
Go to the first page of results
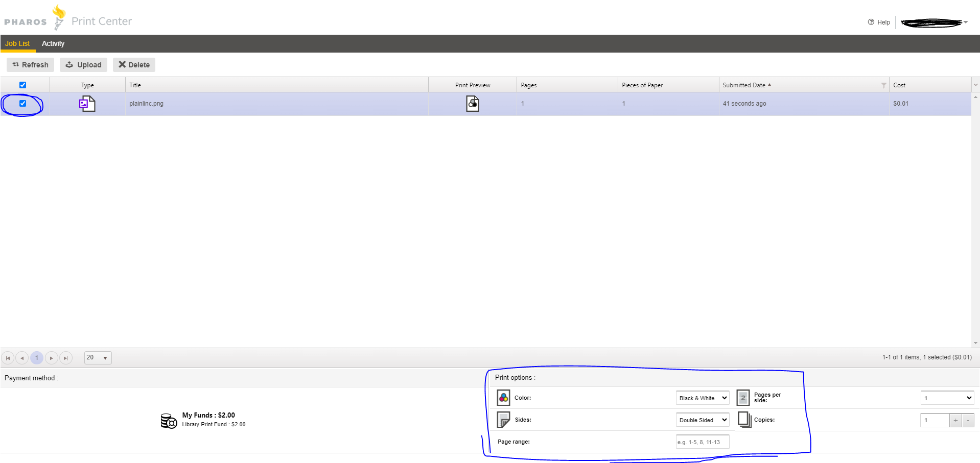[8, 358]
